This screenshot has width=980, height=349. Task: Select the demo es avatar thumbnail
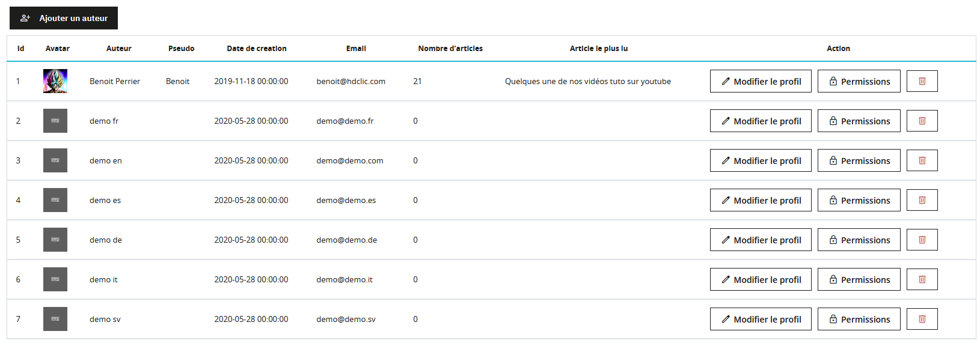click(x=55, y=200)
